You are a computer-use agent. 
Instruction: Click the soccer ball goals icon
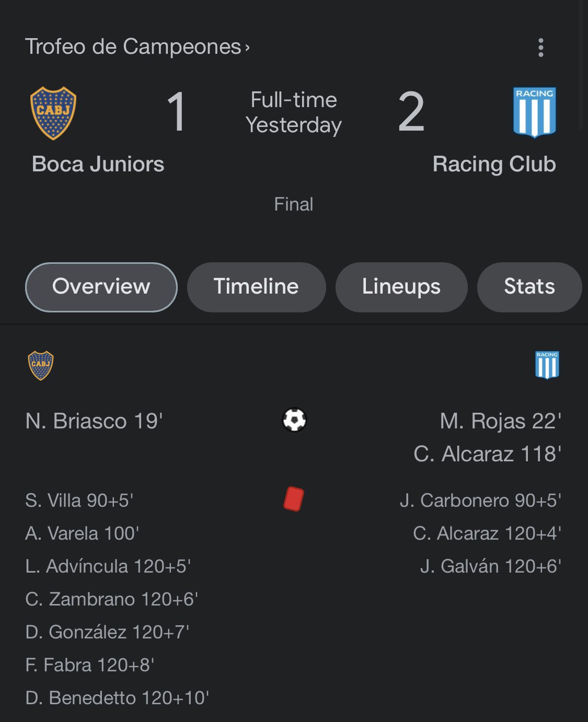coord(294,420)
